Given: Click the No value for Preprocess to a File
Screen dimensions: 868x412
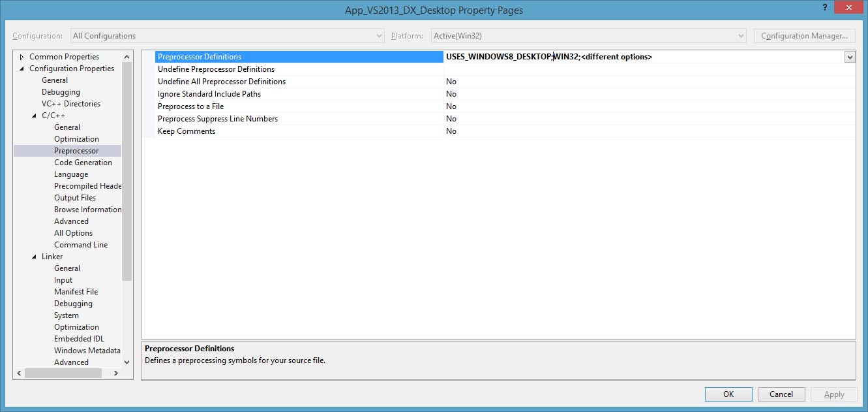Looking at the screenshot, I should [x=451, y=106].
